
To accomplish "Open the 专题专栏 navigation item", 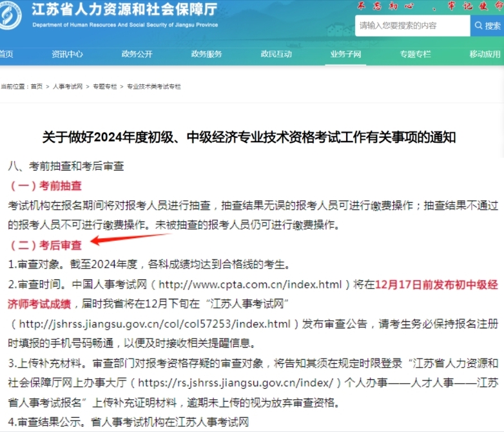I will pos(415,54).
